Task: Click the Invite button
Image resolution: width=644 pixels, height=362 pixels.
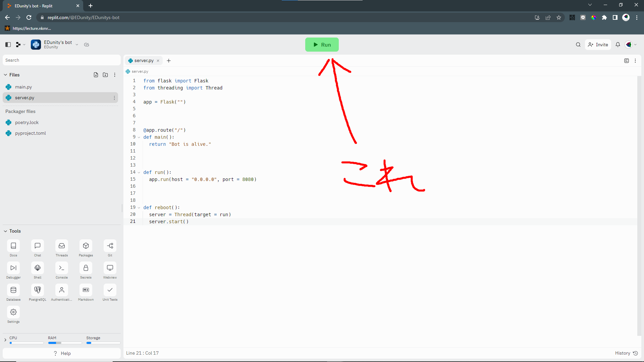Action: click(x=598, y=45)
